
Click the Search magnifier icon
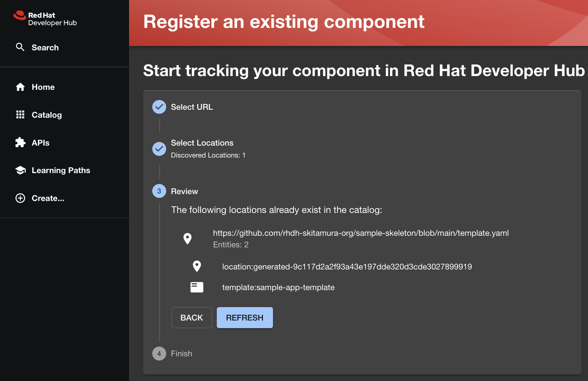pyautogui.click(x=20, y=47)
